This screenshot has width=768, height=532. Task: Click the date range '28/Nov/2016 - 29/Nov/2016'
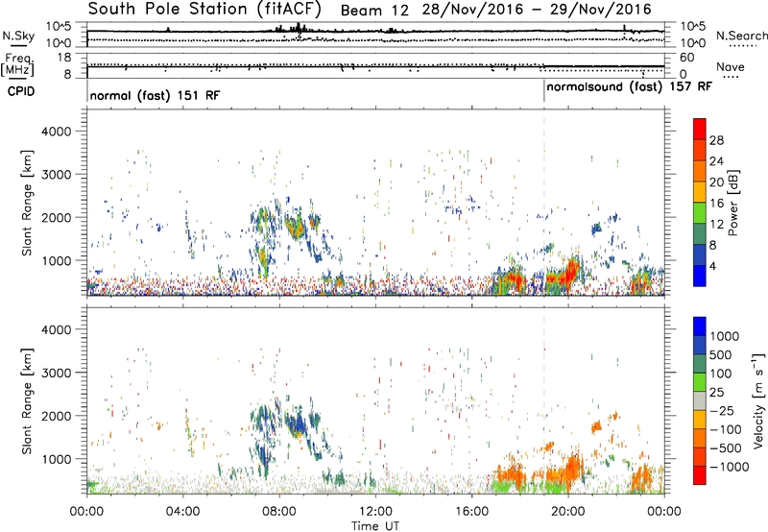[537, 10]
